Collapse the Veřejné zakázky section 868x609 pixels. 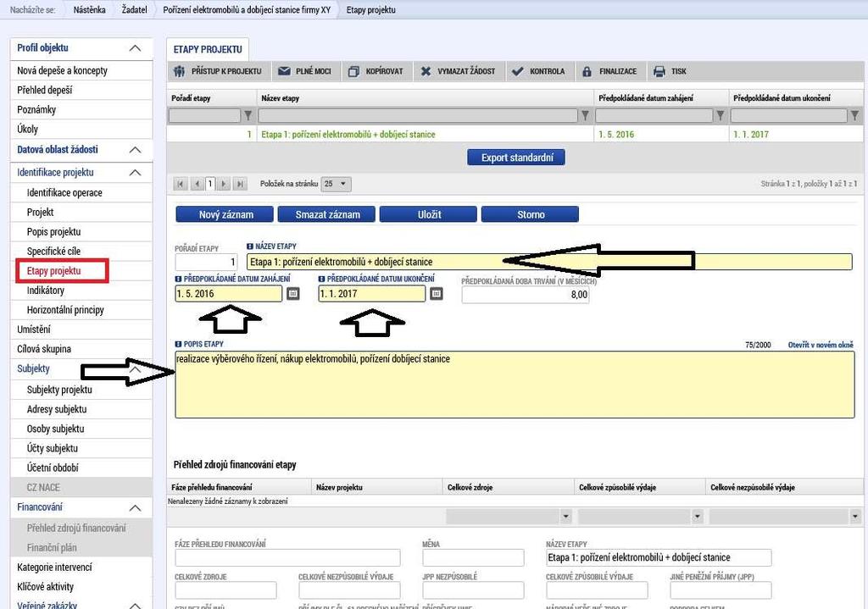pyautogui.click(x=135, y=605)
